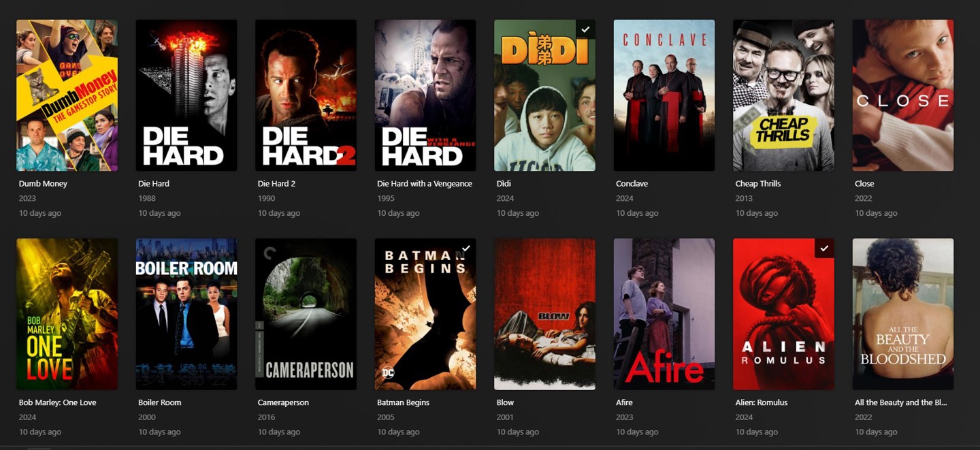Image resolution: width=980 pixels, height=450 pixels.
Task: Open the Dumb Money poster
Action: [67, 95]
